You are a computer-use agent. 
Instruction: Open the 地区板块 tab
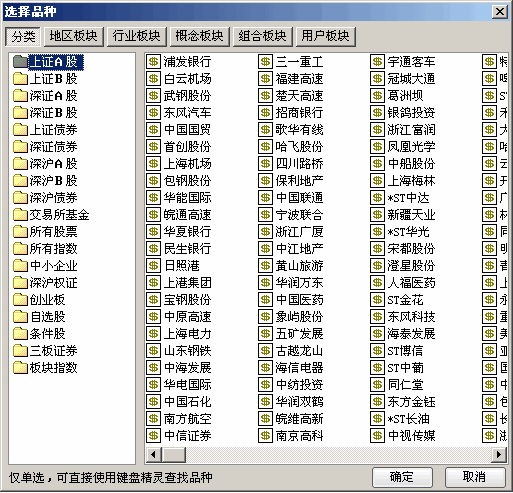coord(73,36)
